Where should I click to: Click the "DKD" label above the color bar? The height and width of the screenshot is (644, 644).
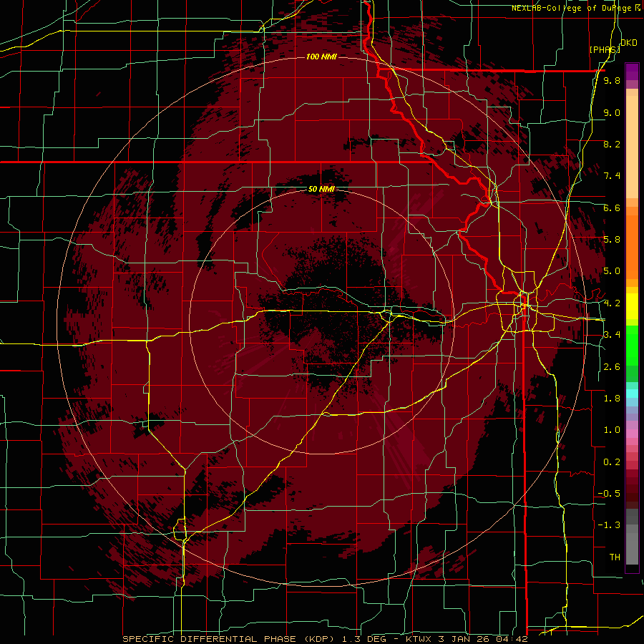(629, 43)
